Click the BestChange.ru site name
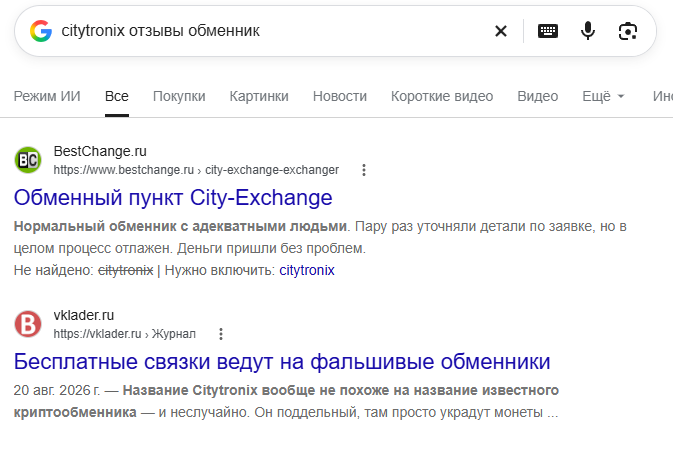This screenshot has width=673, height=451. (x=100, y=151)
